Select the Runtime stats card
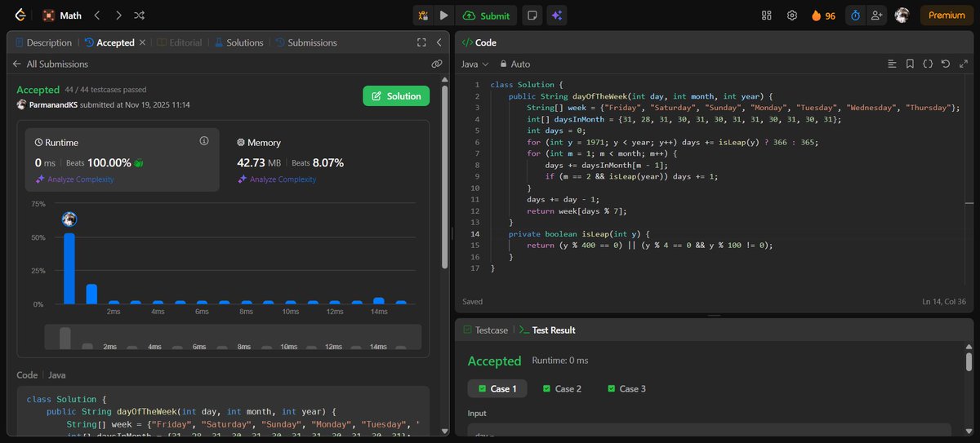Screen dimensions: 980x443 coord(122,159)
